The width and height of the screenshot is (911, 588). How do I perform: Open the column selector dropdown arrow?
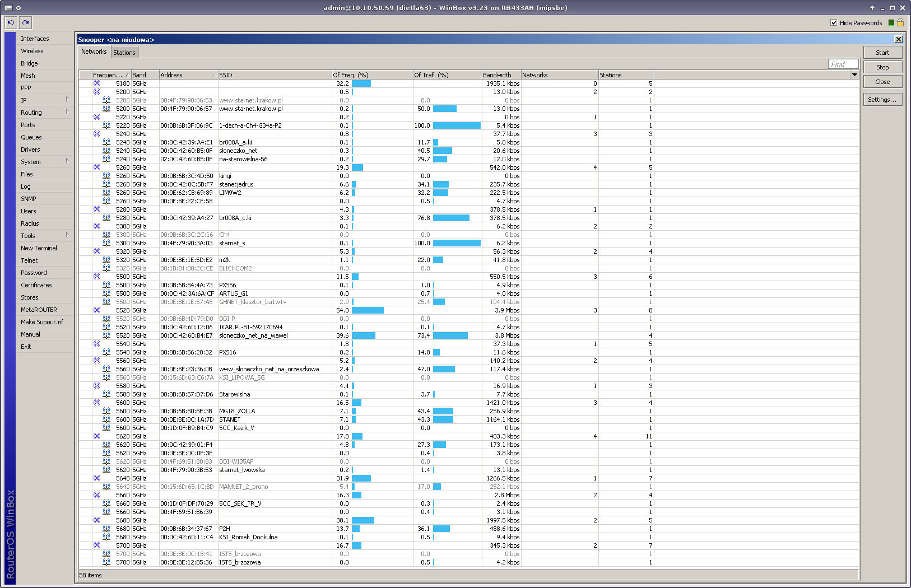click(x=854, y=74)
